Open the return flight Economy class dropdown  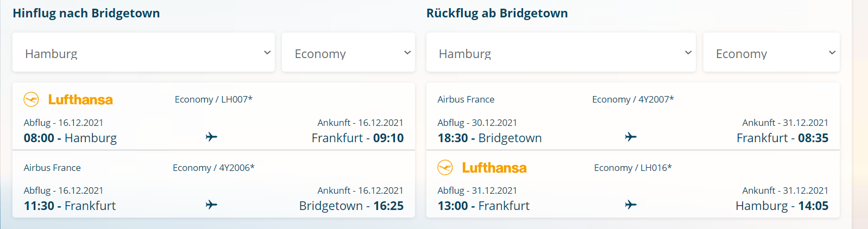[771, 53]
